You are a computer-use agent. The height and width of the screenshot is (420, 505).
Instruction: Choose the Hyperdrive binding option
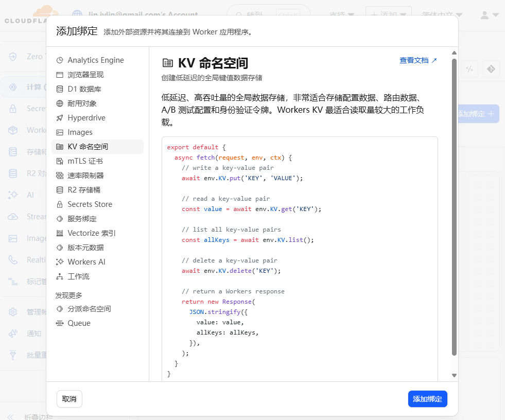click(x=98, y=118)
